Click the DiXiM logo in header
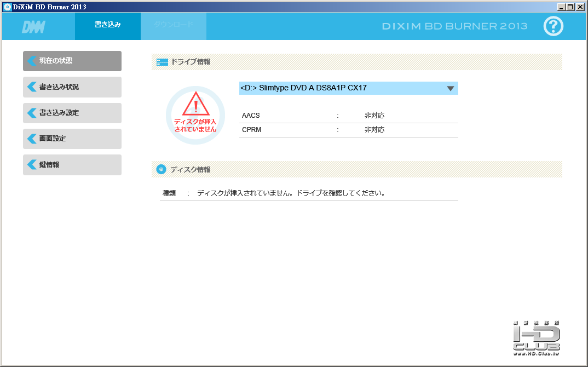Screen dimensions: 588x367 tap(34, 27)
